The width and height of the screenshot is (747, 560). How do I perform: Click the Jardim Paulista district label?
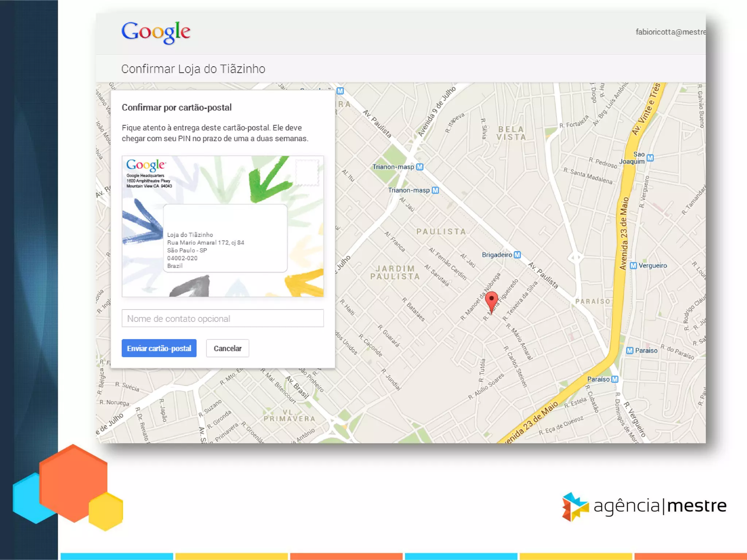(x=395, y=272)
